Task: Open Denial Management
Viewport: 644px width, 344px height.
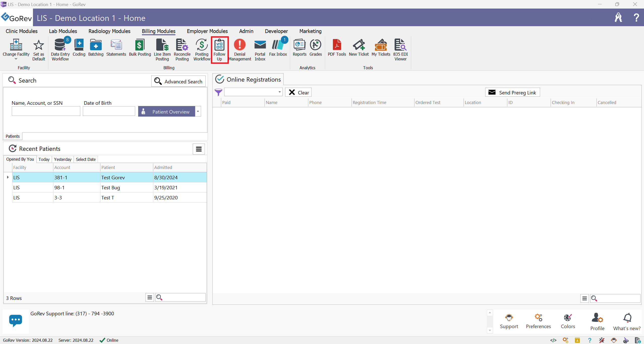Action: (240, 49)
